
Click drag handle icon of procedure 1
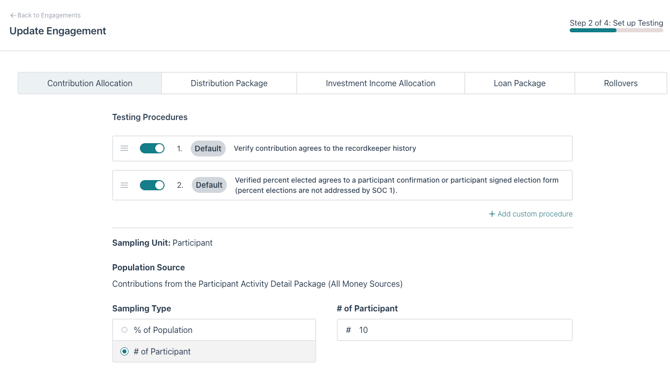(x=124, y=148)
